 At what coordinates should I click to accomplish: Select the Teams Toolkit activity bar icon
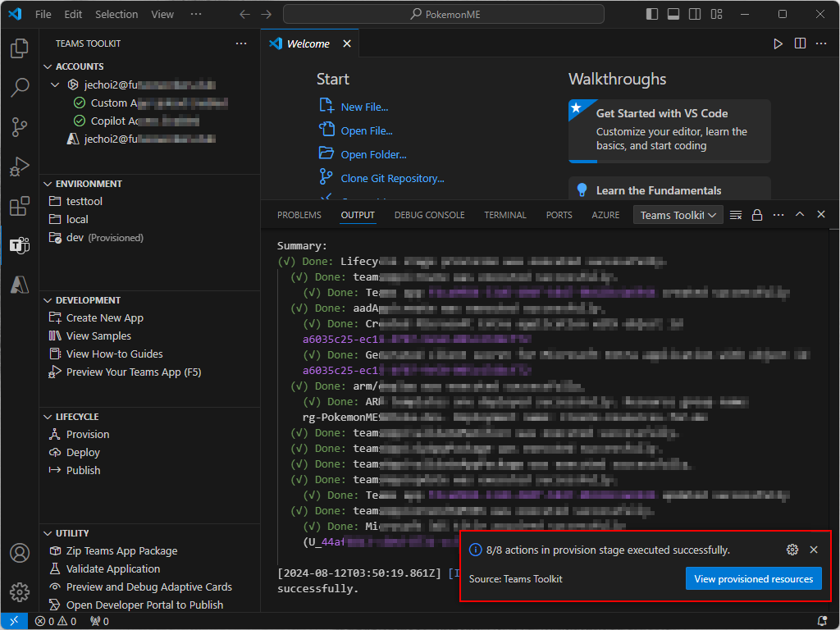[20, 245]
